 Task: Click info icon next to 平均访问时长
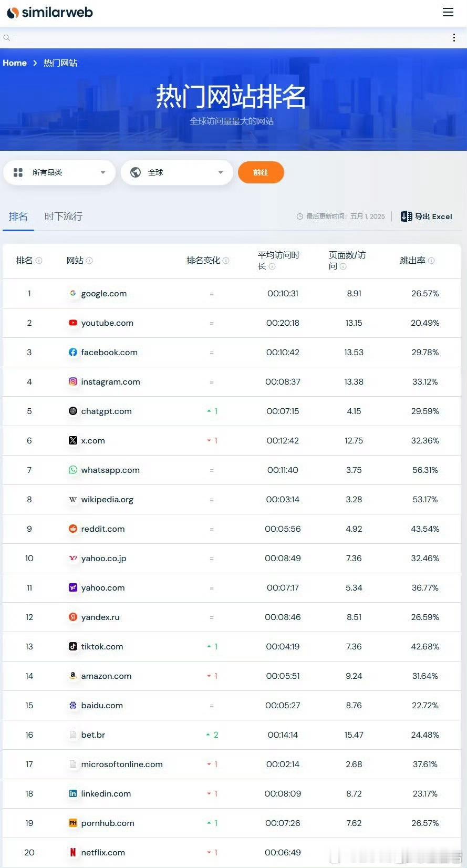[272, 266]
